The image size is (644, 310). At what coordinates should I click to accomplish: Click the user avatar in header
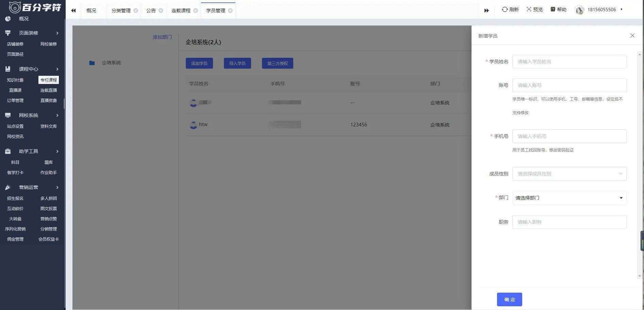click(579, 10)
